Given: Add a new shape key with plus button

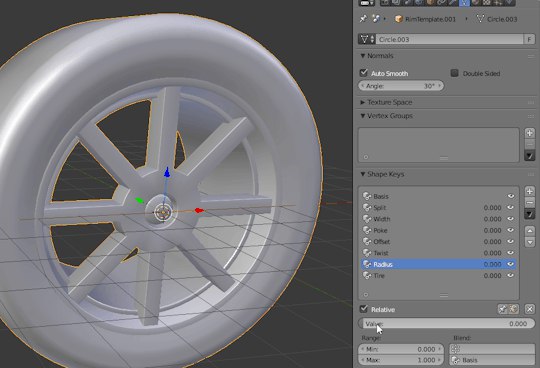Looking at the screenshot, I should coord(530,191).
